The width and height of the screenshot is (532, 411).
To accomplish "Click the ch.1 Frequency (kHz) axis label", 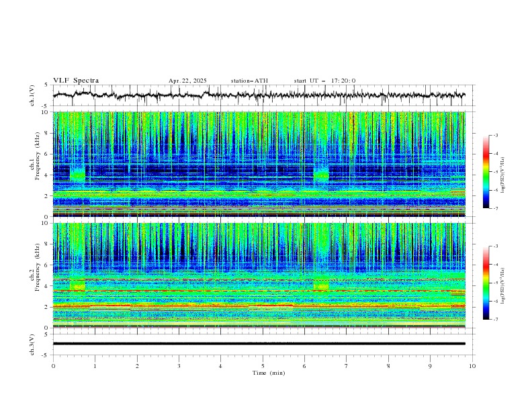I will tap(35, 154).
